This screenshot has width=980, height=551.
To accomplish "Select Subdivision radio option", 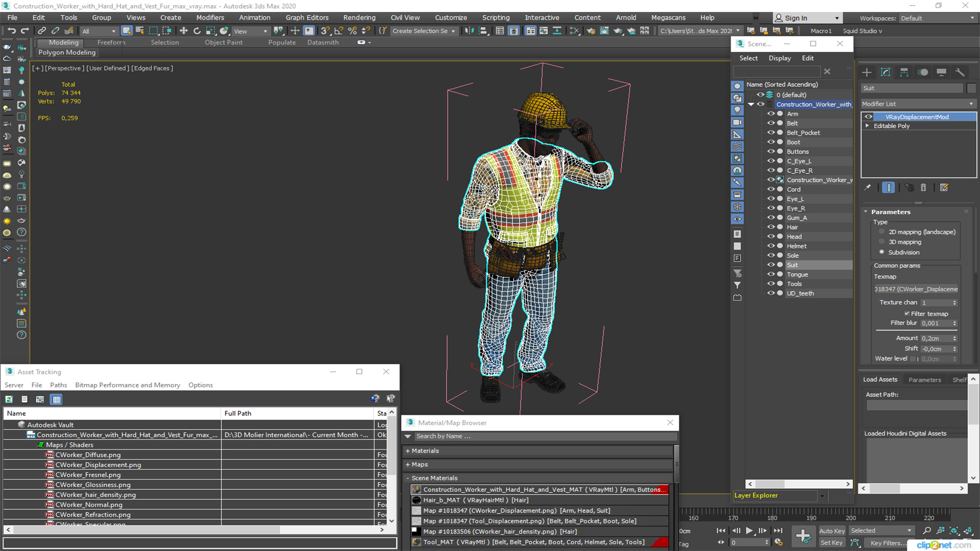I will tap(881, 252).
